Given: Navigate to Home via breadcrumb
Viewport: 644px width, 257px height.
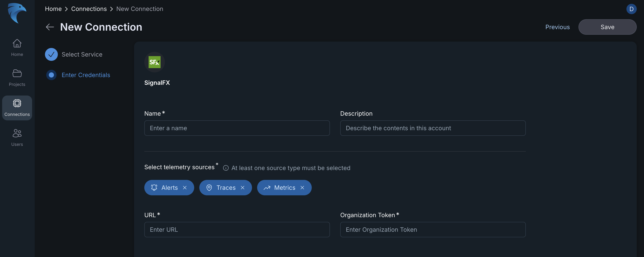Looking at the screenshot, I should 53,9.
